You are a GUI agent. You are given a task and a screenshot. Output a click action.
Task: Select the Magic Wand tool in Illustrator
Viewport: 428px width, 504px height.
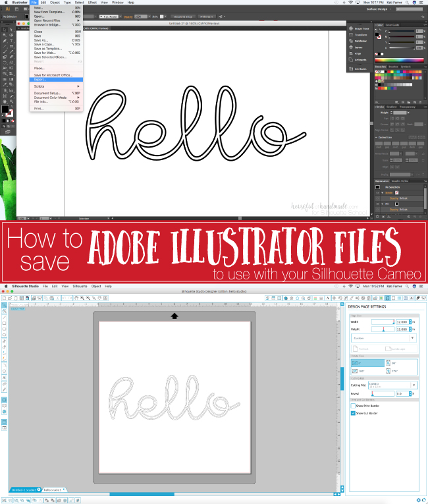5,35
